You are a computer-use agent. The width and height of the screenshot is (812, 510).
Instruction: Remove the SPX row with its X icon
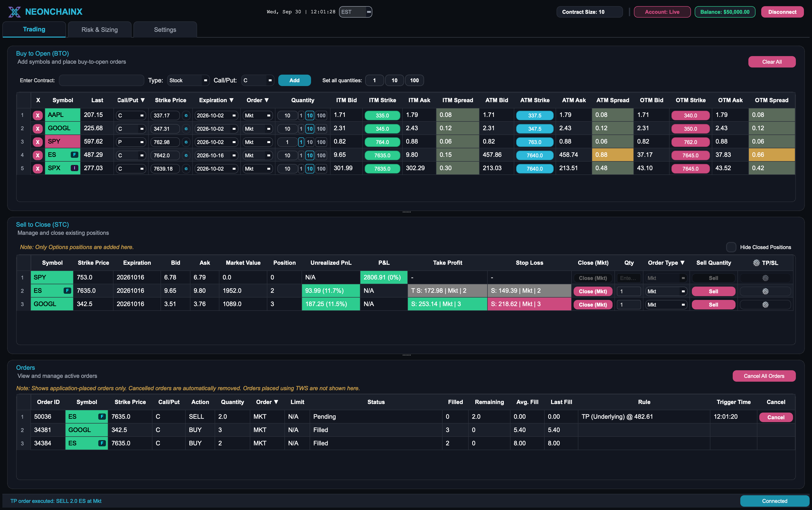pos(38,169)
